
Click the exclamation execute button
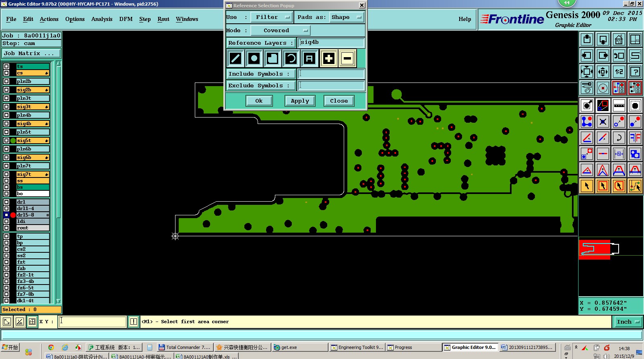pos(134,322)
